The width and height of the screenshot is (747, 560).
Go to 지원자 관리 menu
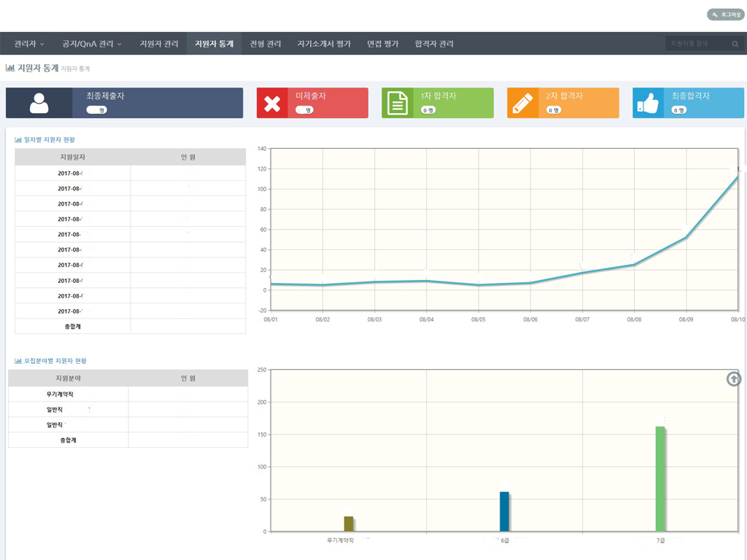[159, 44]
